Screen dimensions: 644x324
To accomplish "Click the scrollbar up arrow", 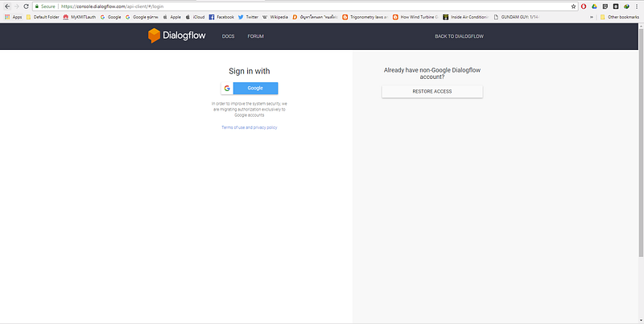I will click(641, 26).
